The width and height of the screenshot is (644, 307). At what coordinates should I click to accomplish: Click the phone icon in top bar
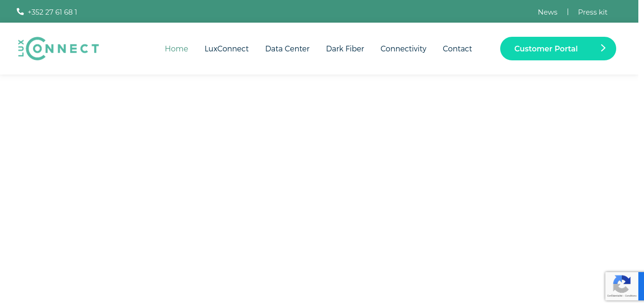tap(20, 11)
